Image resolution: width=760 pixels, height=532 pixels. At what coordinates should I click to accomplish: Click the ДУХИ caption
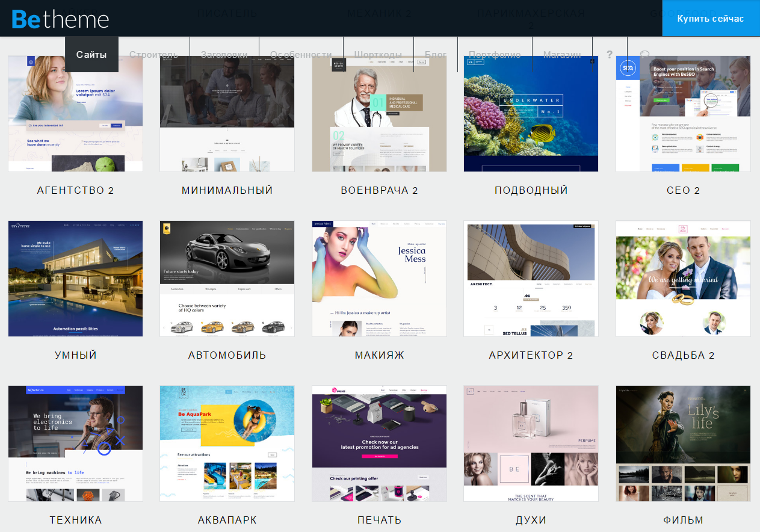[531, 520]
